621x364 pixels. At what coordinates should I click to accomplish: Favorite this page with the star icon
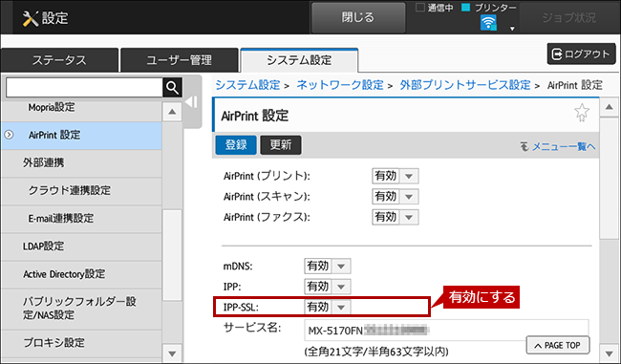(x=582, y=113)
